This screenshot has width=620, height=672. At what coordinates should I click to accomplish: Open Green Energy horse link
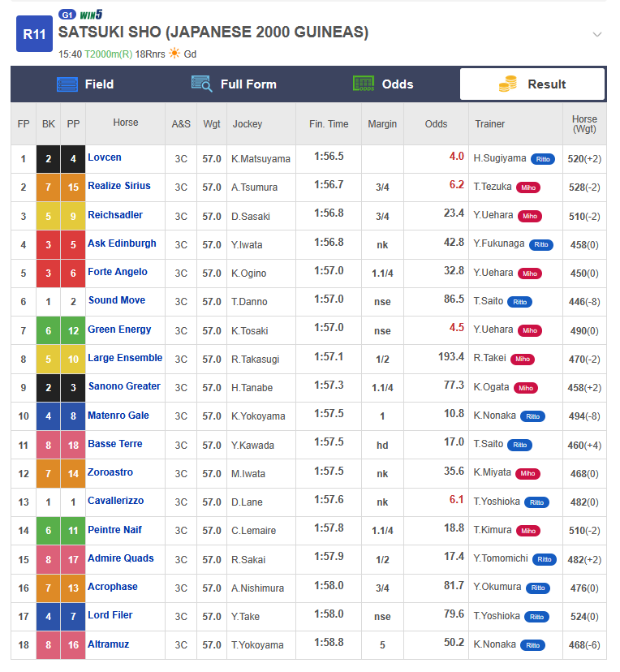point(119,330)
